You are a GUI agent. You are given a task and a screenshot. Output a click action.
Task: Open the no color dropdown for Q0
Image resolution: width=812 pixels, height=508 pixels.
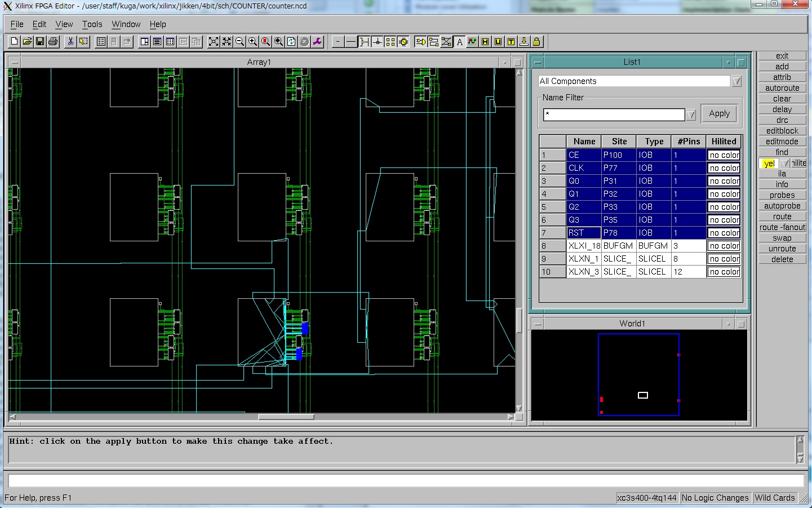pyautogui.click(x=724, y=181)
